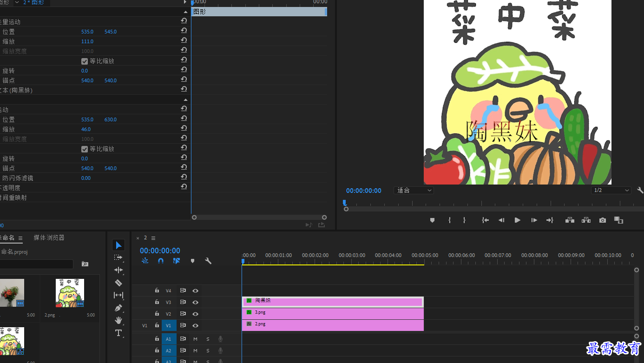The width and height of the screenshot is (644, 363).
Task: Hide track V1 with eye icon
Action: pos(196,325)
